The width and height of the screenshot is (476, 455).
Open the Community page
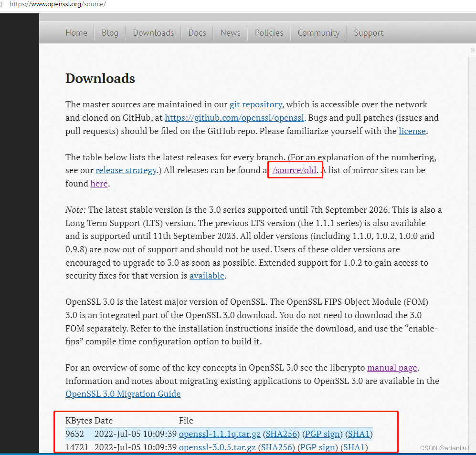(318, 32)
